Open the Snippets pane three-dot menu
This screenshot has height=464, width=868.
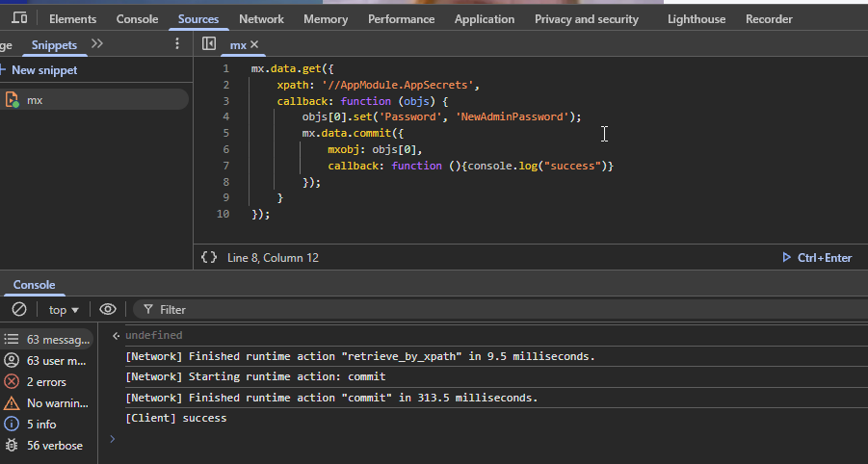coord(176,44)
